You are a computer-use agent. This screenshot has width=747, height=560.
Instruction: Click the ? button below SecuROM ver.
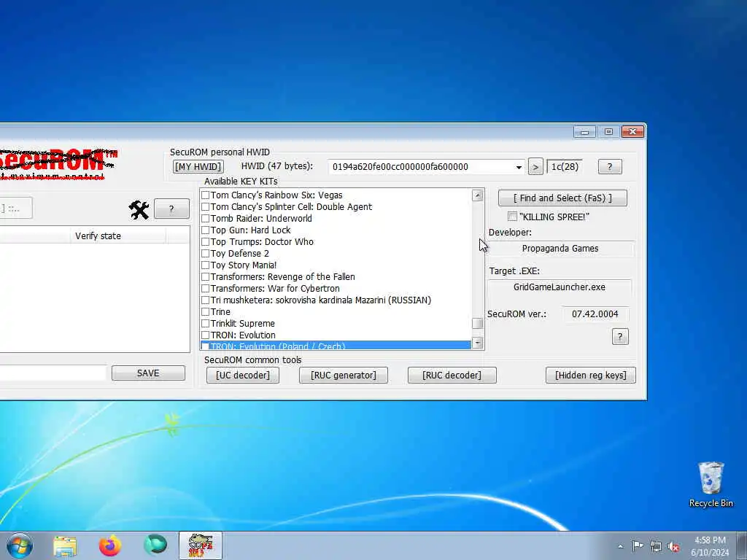tap(620, 337)
